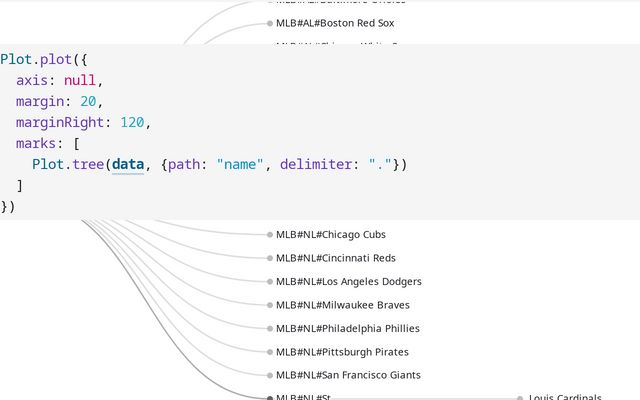Click the underlined data variable in code
Screen dimensions: 640x400
coord(128,164)
